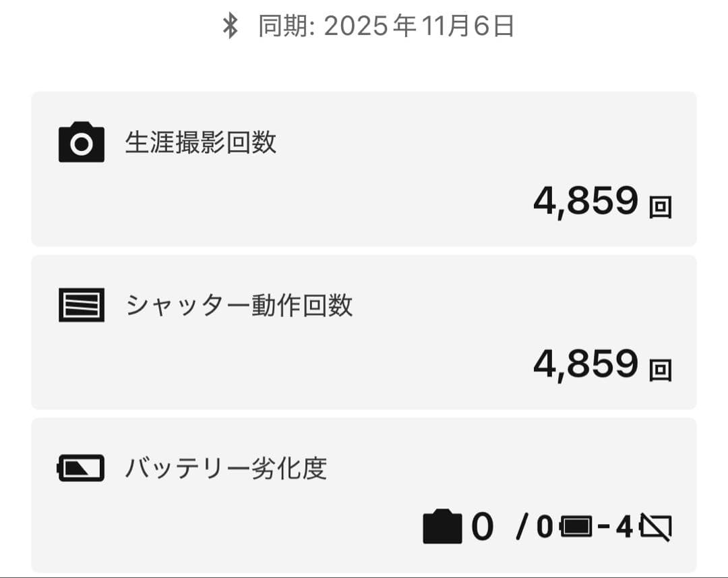The height and width of the screenshot is (578, 728).
Task: Select the シャッター動作回数 label
Action: coord(239,306)
